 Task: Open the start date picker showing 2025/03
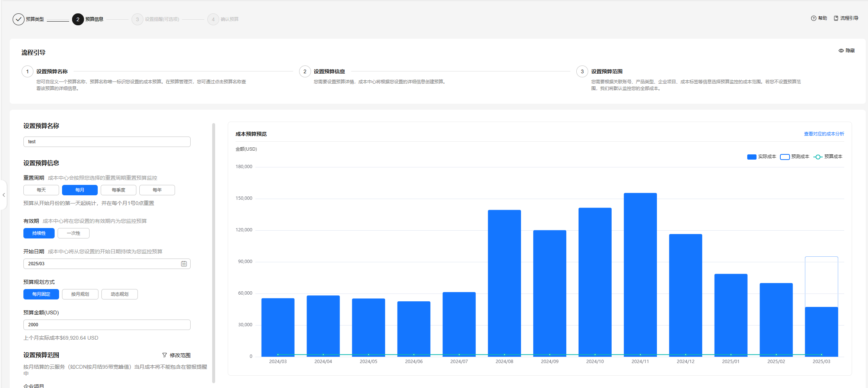[107, 264]
